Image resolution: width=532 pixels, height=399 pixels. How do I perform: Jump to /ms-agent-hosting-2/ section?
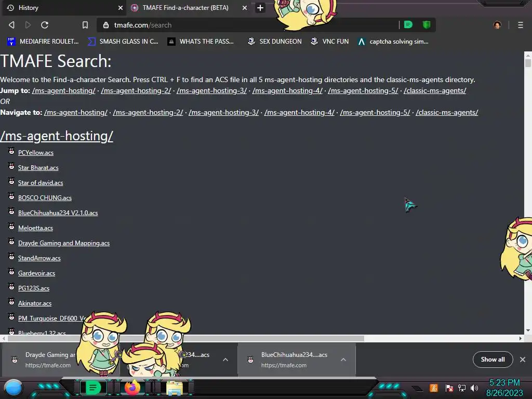(136, 90)
